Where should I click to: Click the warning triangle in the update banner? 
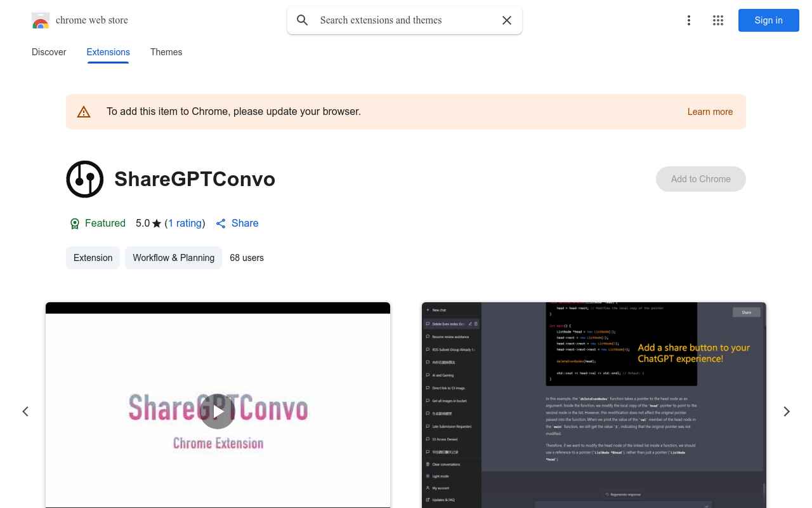[x=84, y=111]
